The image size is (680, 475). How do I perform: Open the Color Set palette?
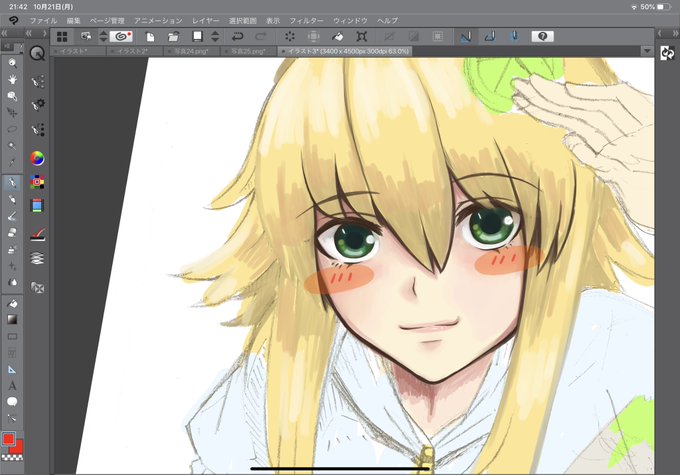pos(37,182)
